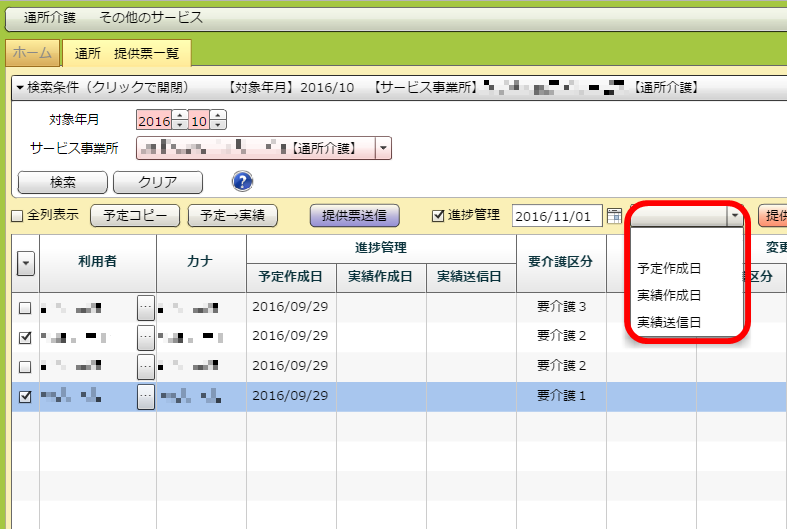Click the ellipsis button in the highlighted fourth row
Screen dimensions: 787x529
click(146, 397)
